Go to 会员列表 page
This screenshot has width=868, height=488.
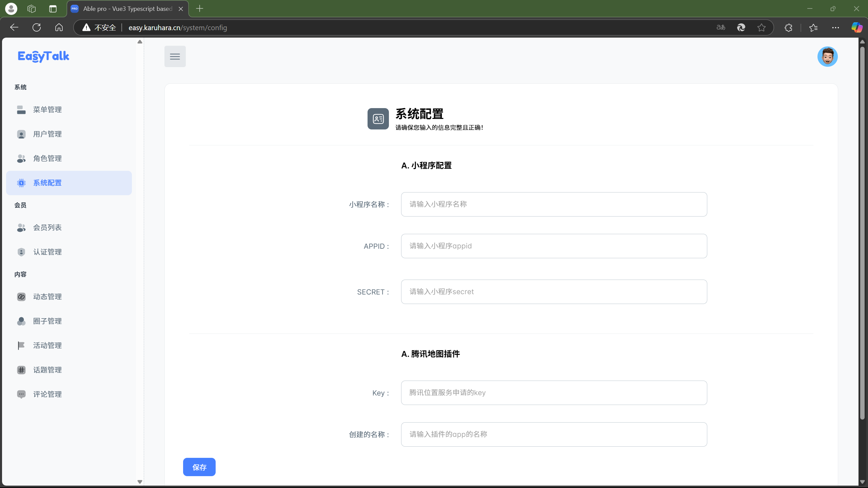pos(47,227)
